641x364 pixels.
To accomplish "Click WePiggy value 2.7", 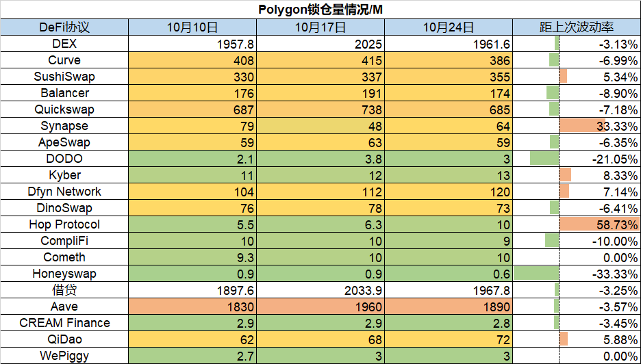I will [192, 355].
